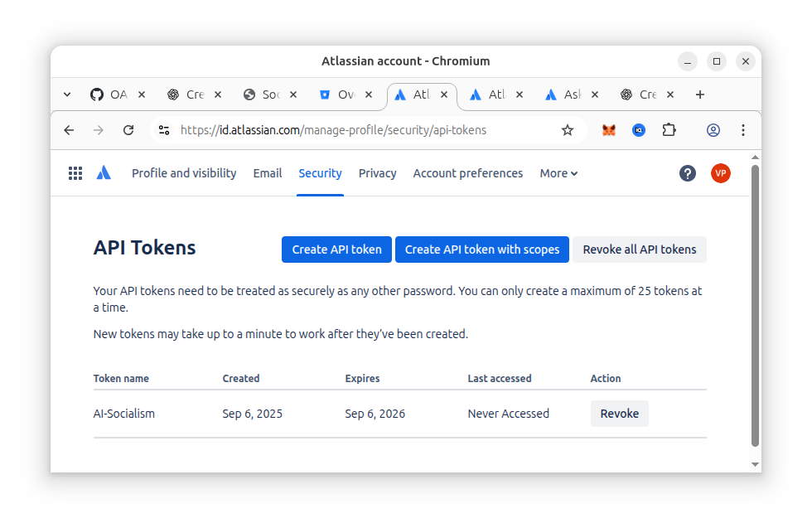Click the Sep 6, 2025 created date

click(x=252, y=414)
